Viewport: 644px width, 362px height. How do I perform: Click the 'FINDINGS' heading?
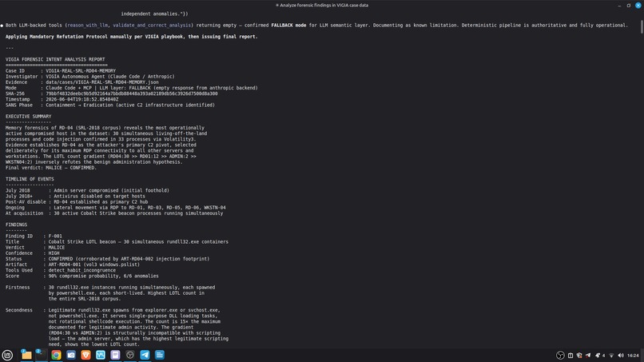click(x=17, y=225)
